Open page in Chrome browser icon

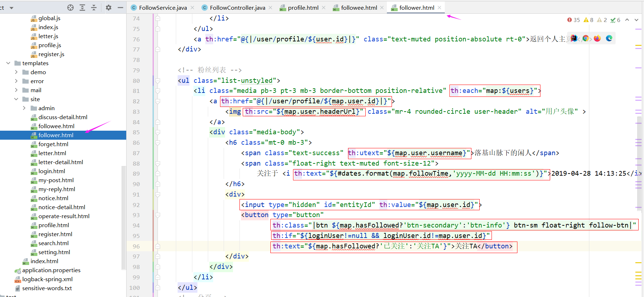click(585, 38)
